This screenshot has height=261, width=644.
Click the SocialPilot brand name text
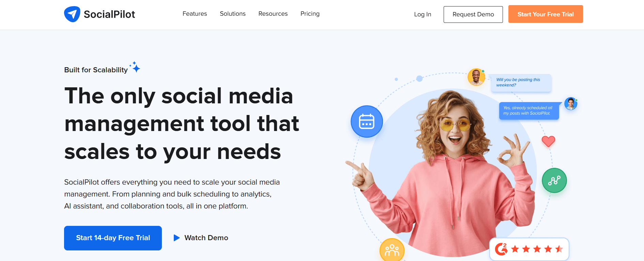(109, 14)
